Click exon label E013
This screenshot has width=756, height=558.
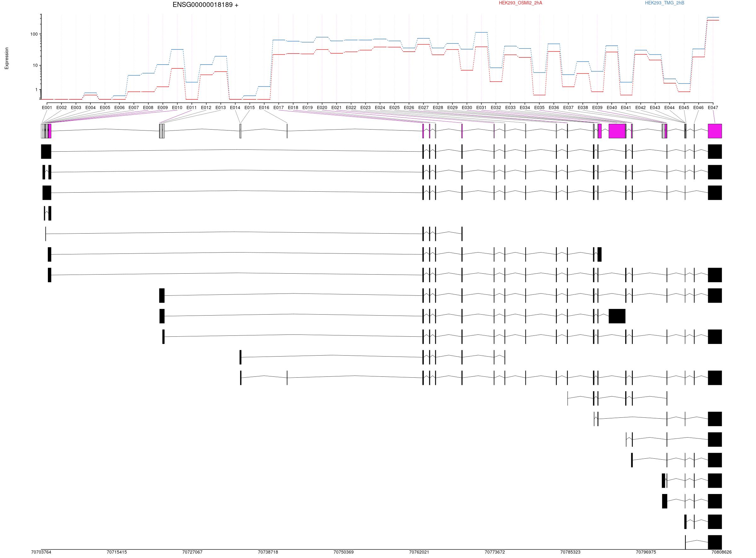pyautogui.click(x=221, y=108)
